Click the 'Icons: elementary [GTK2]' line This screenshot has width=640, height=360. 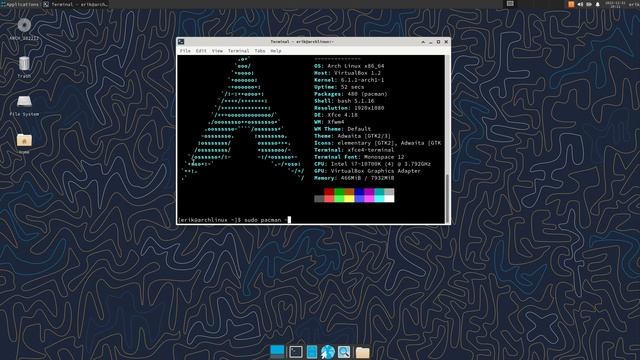coord(378,143)
